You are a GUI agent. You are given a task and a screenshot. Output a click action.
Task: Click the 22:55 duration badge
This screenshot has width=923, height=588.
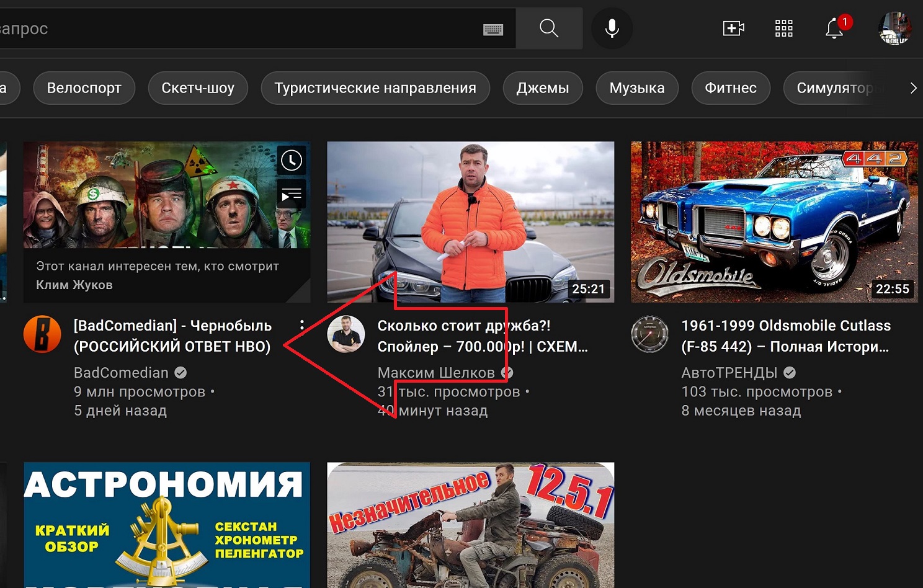click(x=893, y=289)
